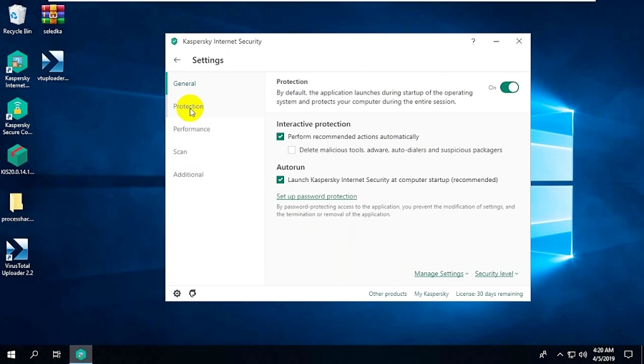Open Task View on the taskbar
The height and width of the screenshot is (364, 644).
tap(57, 354)
